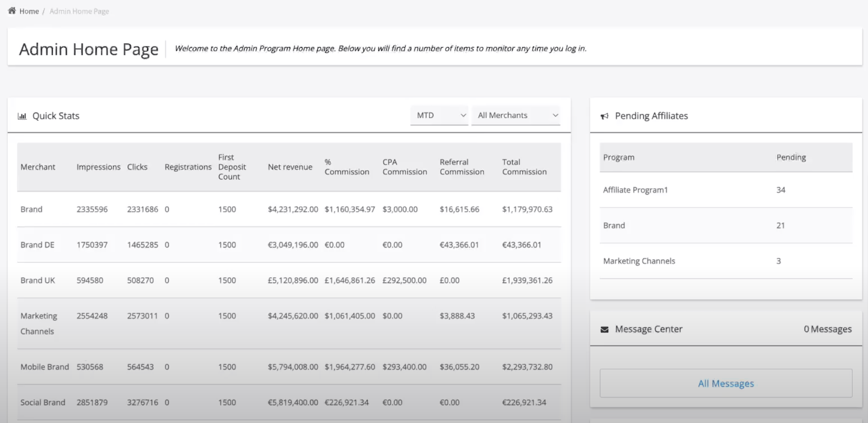Click the Message Center envelope icon

(x=605, y=329)
